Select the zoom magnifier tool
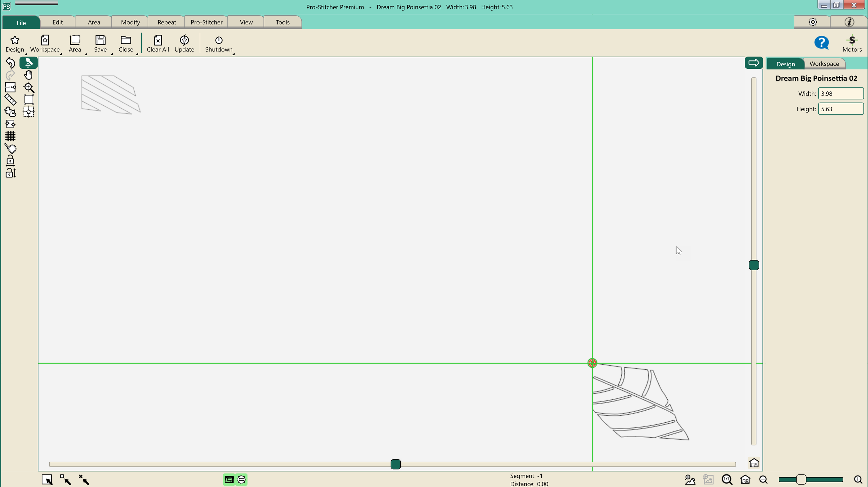This screenshot has width=868, height=487. click(x=28, y=88)
